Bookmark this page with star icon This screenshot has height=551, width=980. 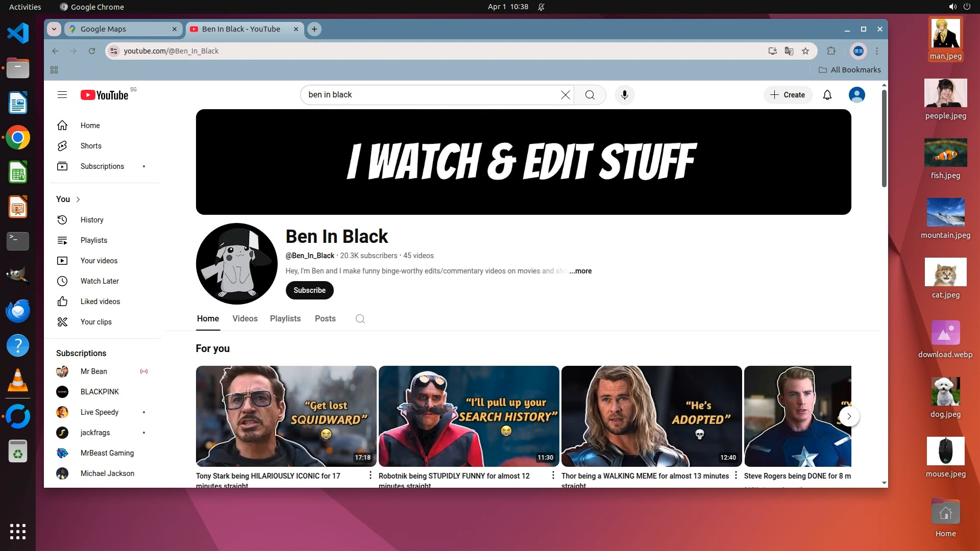[805, 51]
